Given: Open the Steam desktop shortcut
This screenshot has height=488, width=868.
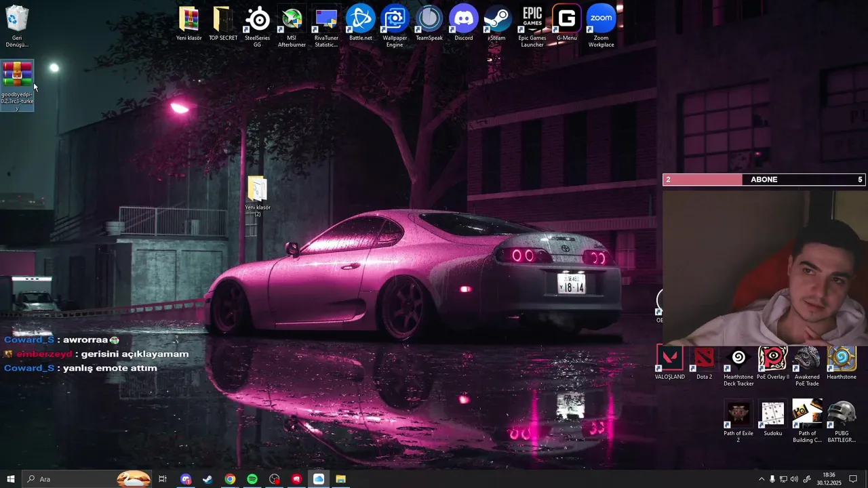Looking at the screenshot, I should (498, 24).
